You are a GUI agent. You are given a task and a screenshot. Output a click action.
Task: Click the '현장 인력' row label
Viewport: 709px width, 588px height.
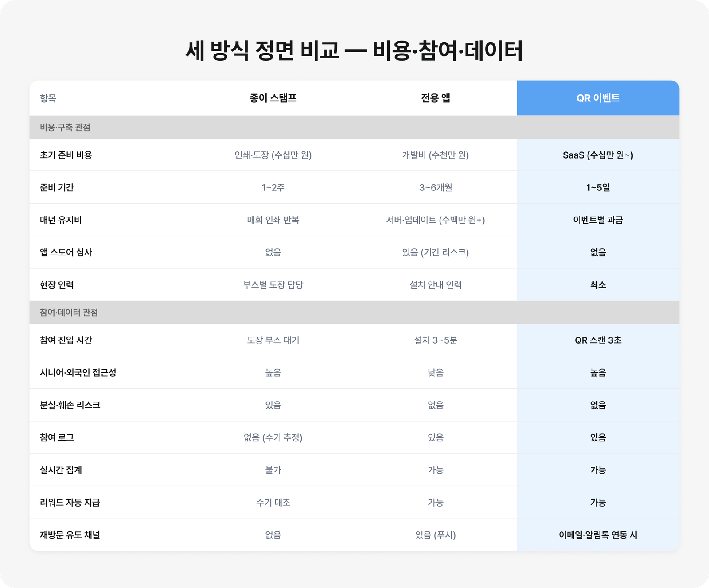coord(57,285)
